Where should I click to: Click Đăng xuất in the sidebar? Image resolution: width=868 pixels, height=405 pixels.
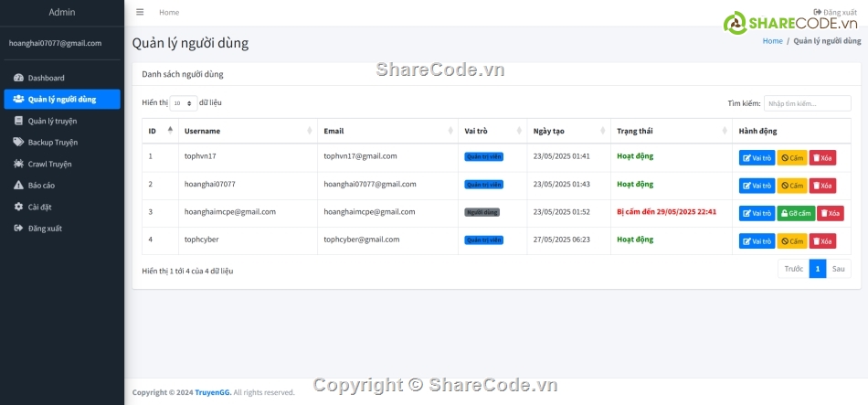(45, 228)
